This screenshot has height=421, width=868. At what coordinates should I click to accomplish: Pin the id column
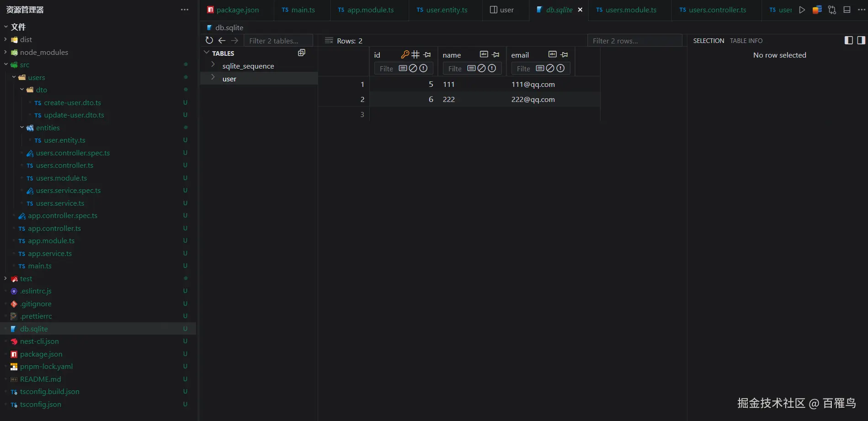[x=427, y=55]
